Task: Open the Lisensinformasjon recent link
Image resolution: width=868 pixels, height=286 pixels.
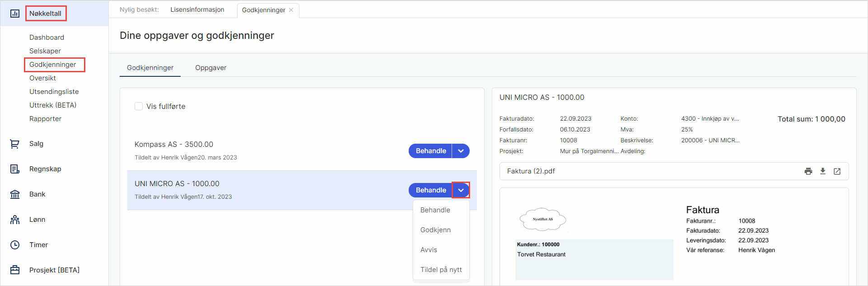Action: pos(197,9)
